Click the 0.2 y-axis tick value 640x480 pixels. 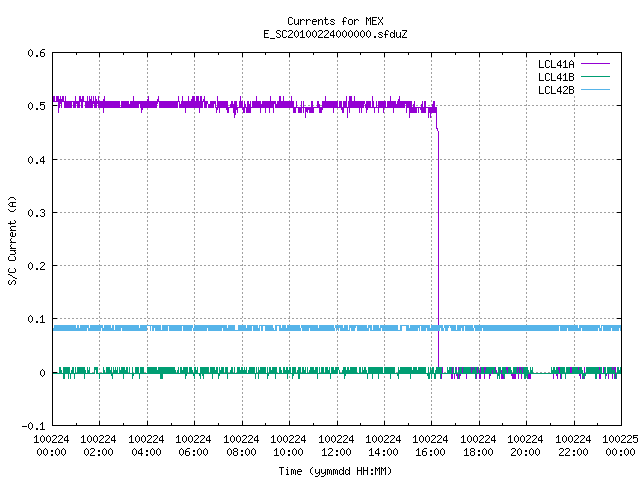(36, 266)
